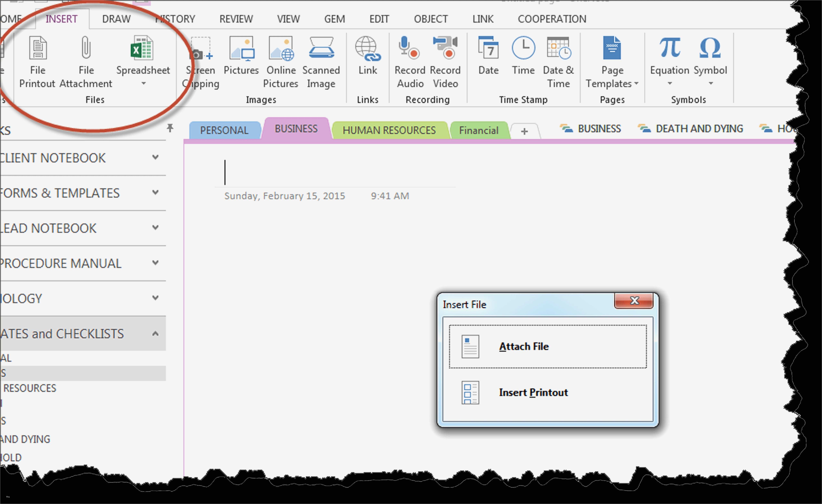Add a new section with plus tab
Screen dimensions: 822x504
click(524, 131)
